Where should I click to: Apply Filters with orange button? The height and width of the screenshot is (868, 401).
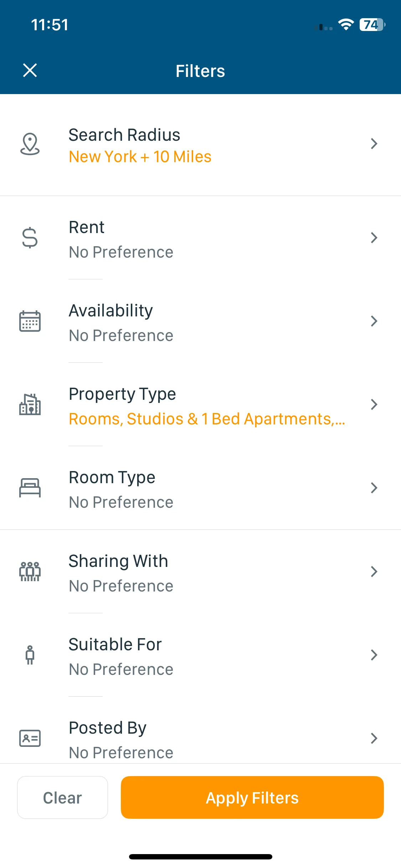tap(252, 797)
